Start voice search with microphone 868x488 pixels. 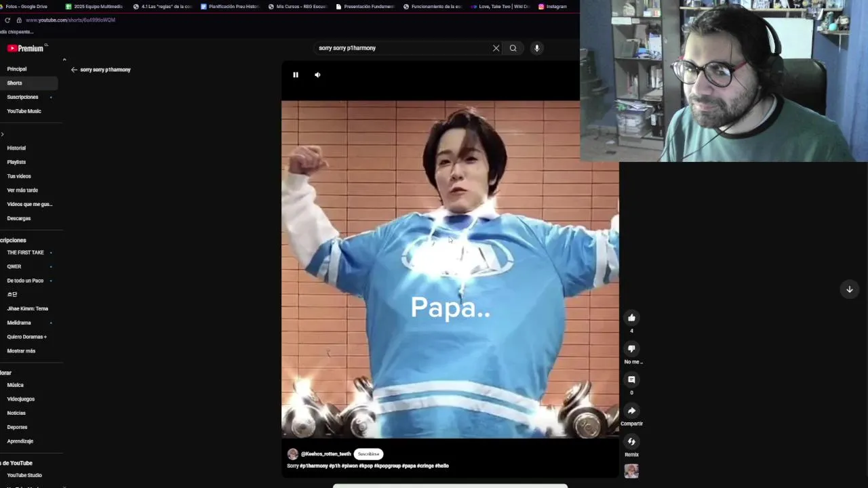click(536, 48)
